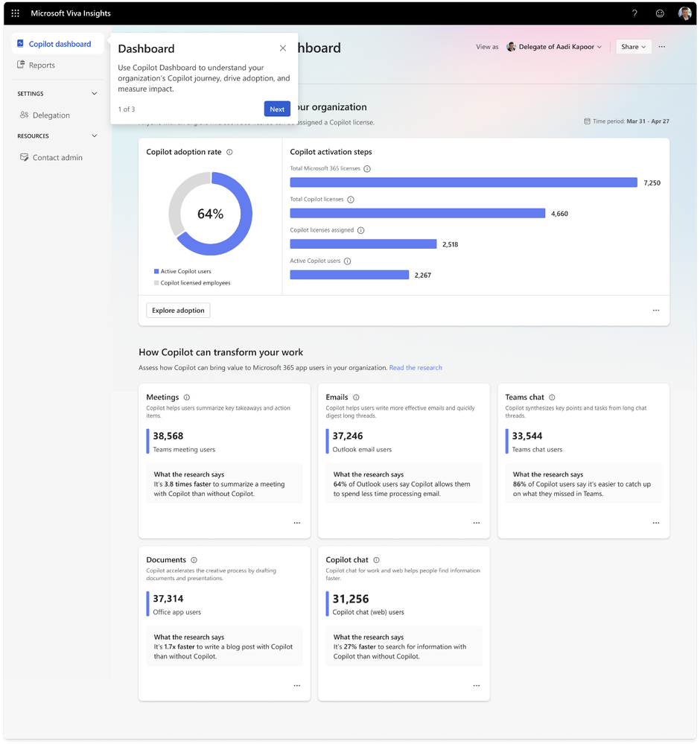Screen dimensions: 700x744
Task: Click the Total Copilot licenses bar
Action: pos(418,214)
